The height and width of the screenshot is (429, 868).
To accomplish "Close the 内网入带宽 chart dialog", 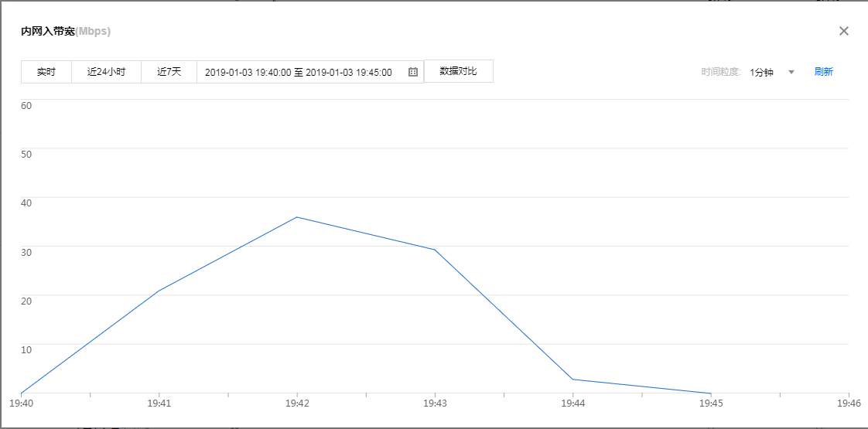I will pyautogui.click(x=844, y=31).
